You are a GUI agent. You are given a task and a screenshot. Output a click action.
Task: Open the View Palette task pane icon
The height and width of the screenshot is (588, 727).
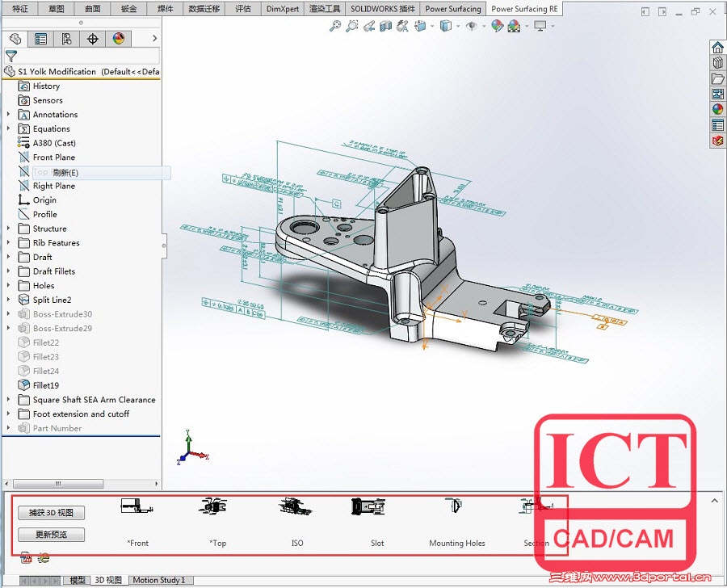pos(718,94)
